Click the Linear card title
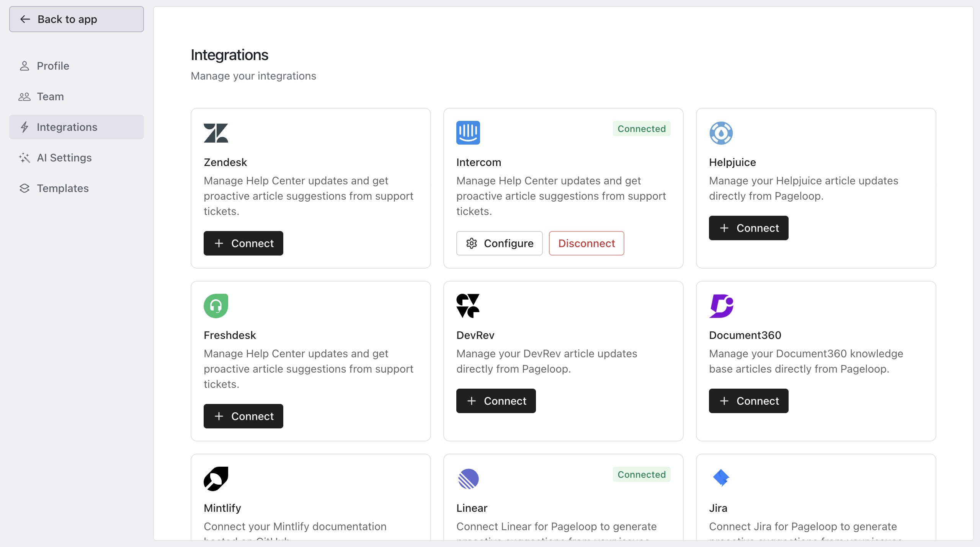Image resolution: width=980 pixels, height=547 pixels. (x=472, y=508)
